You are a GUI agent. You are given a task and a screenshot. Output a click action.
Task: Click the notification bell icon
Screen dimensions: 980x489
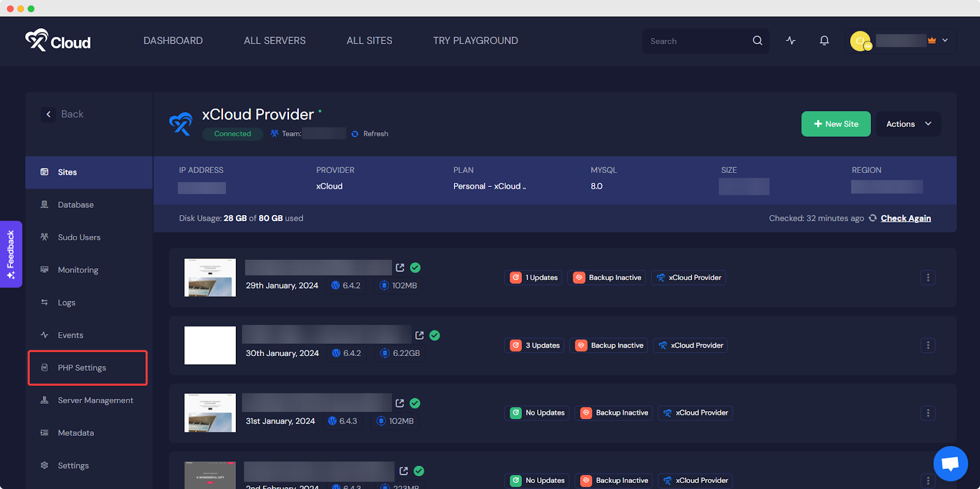pyautogui.click(x=824, y=40)
